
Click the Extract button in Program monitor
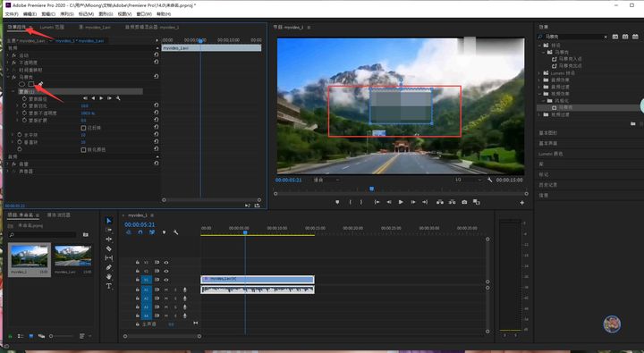pos(452,202)
